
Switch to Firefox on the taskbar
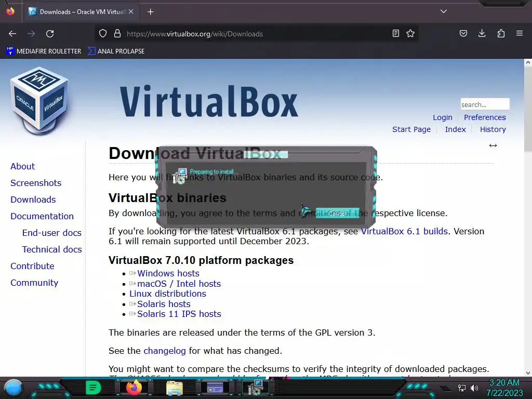coord(134,388)
